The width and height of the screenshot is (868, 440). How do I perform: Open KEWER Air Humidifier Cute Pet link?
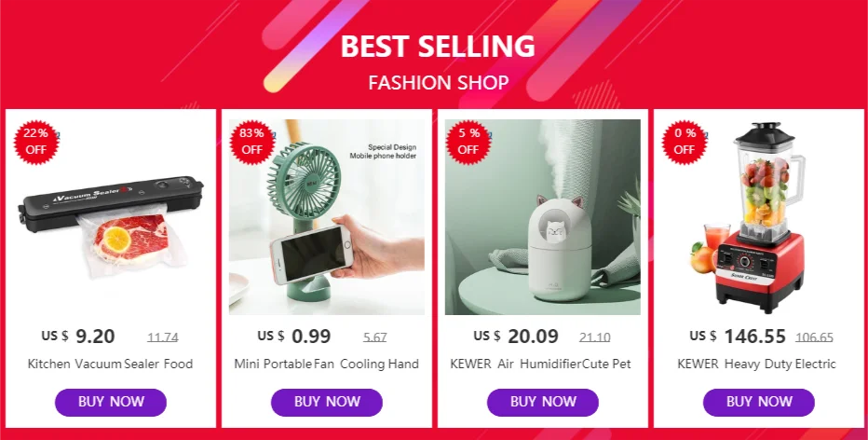tap(541, 364)
